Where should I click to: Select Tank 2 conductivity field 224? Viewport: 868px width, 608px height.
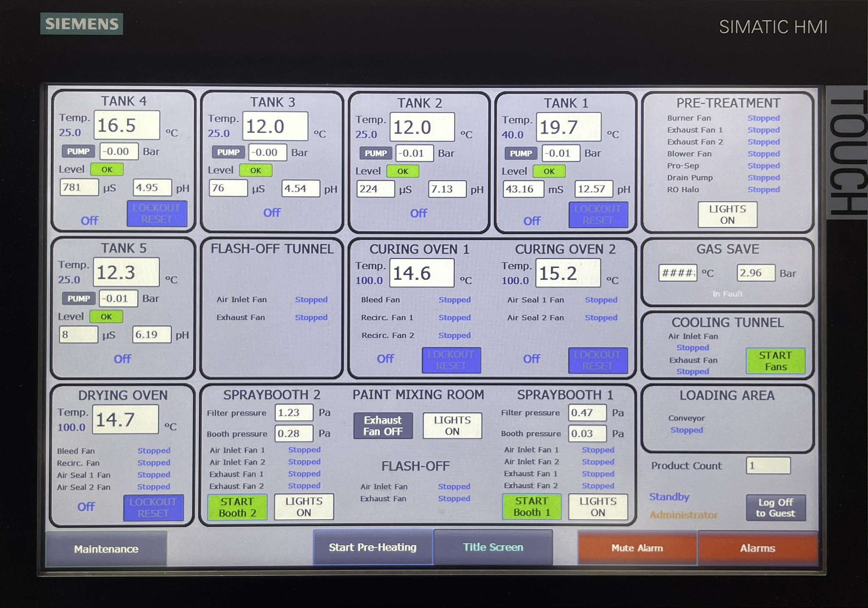pos(375,189)
